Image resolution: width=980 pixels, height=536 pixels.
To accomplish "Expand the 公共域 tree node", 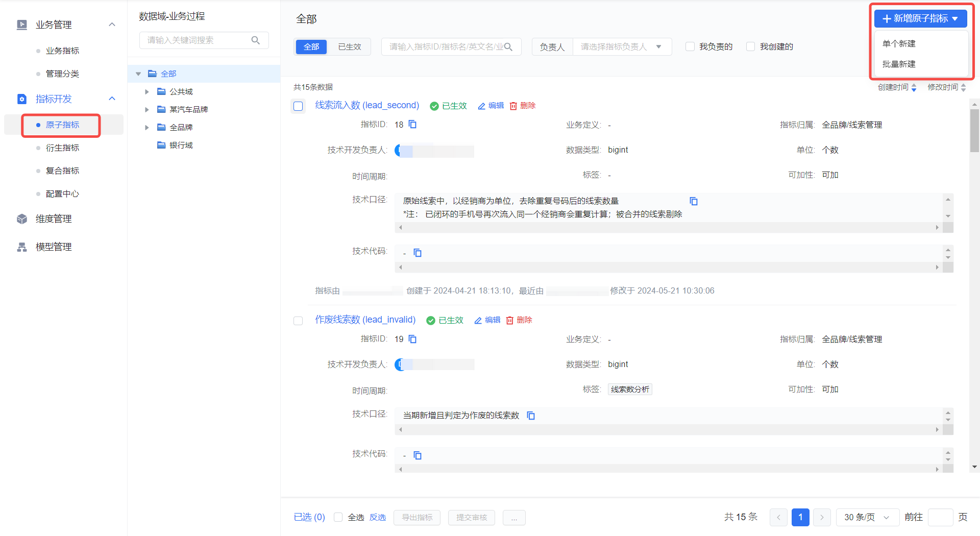I will (147, 92).
